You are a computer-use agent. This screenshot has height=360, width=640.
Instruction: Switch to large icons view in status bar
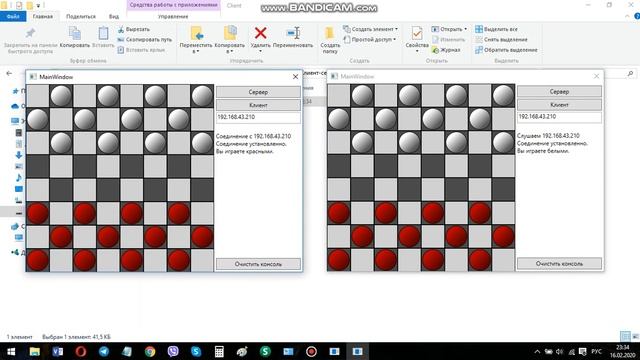[636, 336]
